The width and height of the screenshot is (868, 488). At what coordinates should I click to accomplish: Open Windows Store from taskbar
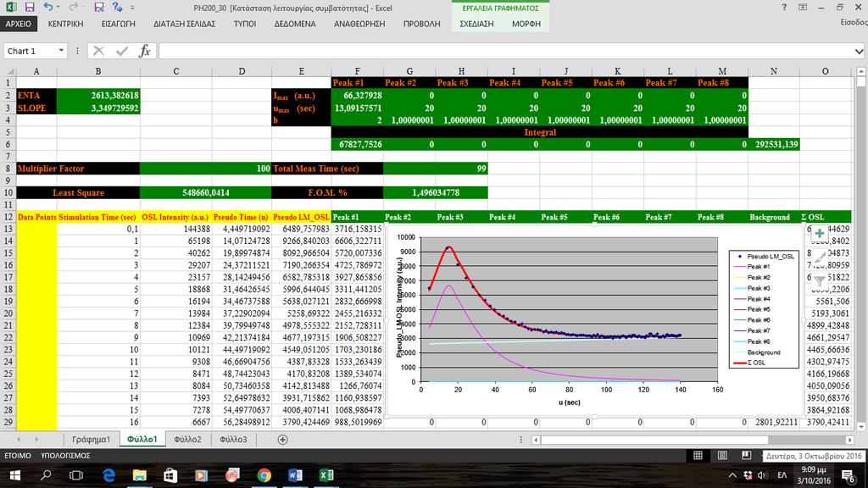click(x=170, y=475)
